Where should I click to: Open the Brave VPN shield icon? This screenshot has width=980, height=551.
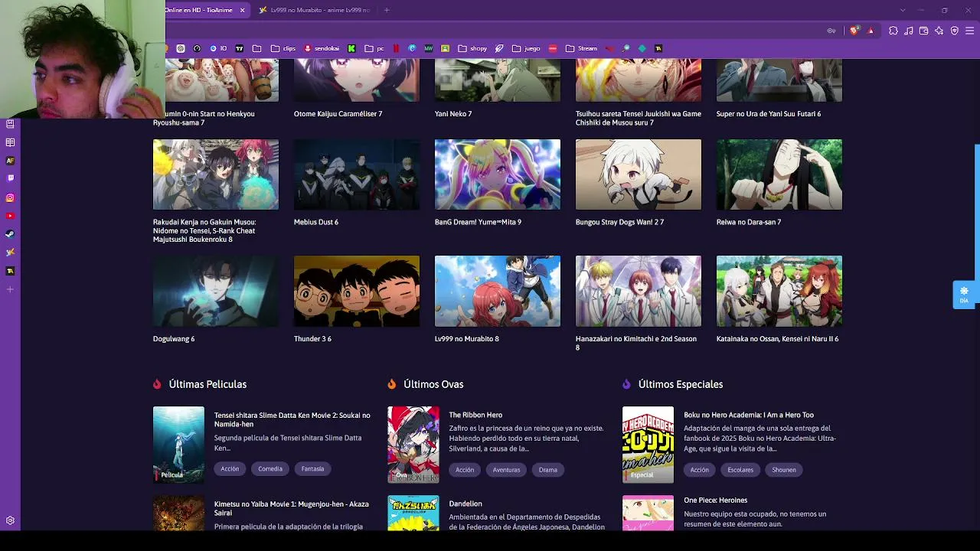coord(954,31)
